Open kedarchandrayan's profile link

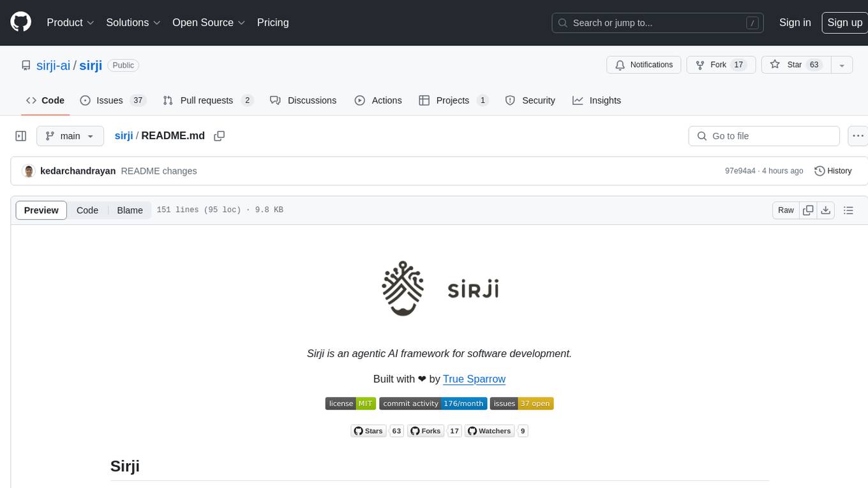click(x=78, y=171)
